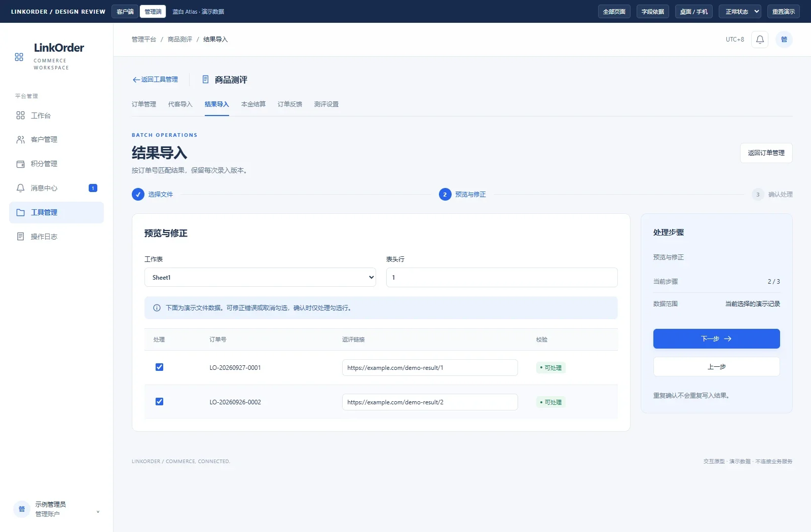Open the 正常状态 dropdown in top bar
The image size is (811, 532).
point(740,12)
